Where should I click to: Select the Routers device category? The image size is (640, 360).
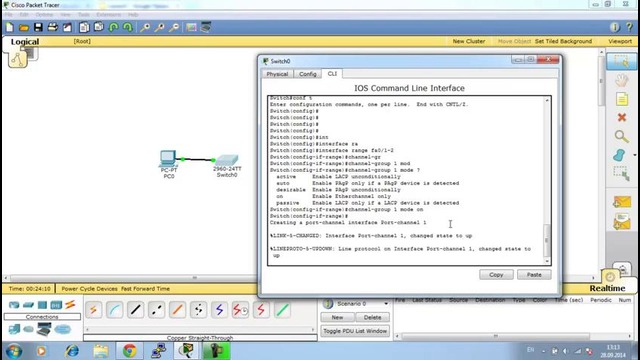coord(14,305)
